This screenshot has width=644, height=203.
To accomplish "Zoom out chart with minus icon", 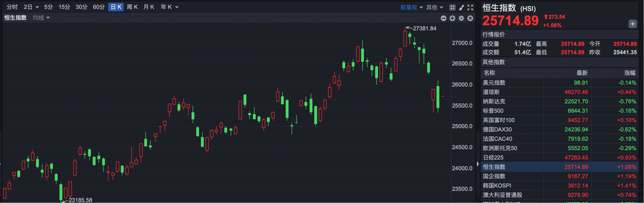I will coord(443,18).
